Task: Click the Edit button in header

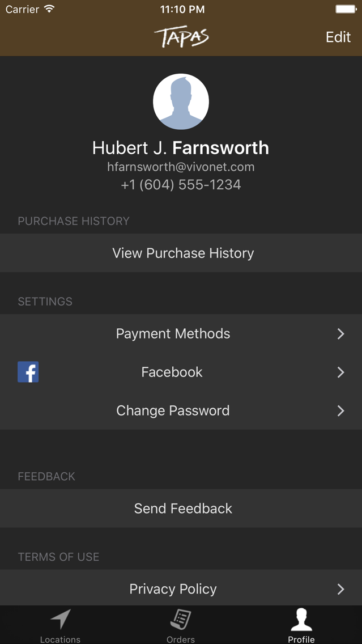Action: [x=338, y=37]
